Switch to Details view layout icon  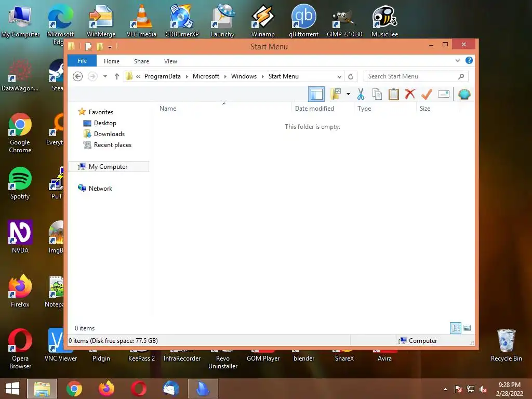pyautogui.click(x=455, y=328)
